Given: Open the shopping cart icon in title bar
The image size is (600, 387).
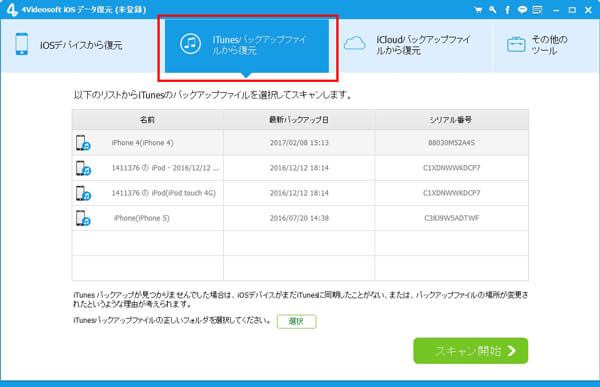Looking at the screenshot, I should [x=478, y=10].
